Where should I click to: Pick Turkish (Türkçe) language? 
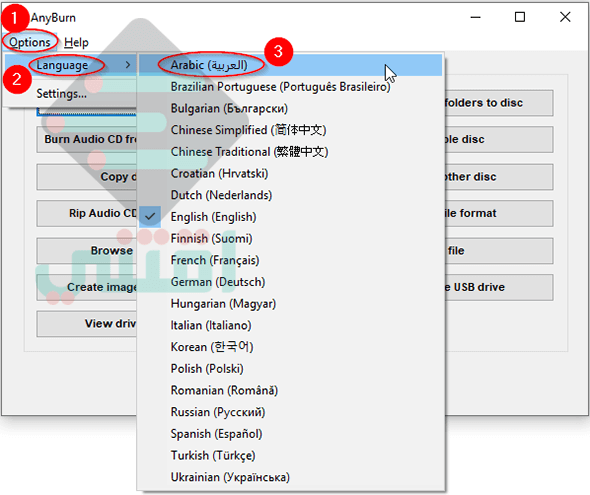[x=290, y=456]
